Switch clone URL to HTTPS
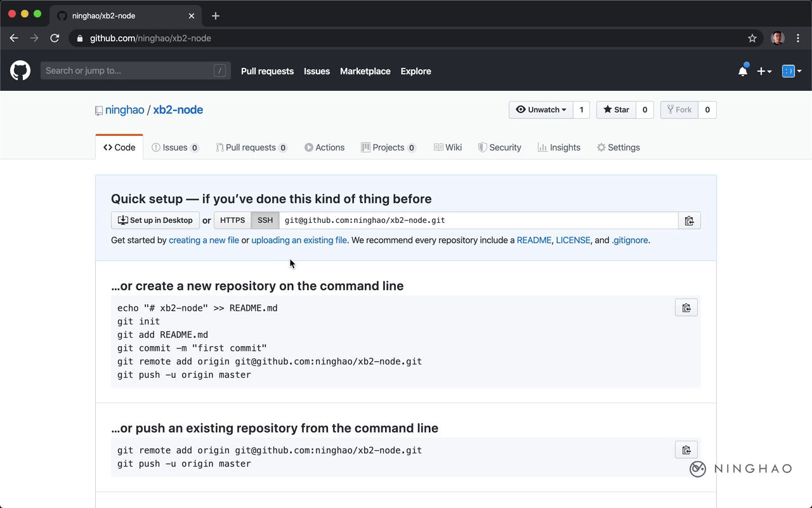The width and height of the screenshot is (812, 508). point(232,220)
